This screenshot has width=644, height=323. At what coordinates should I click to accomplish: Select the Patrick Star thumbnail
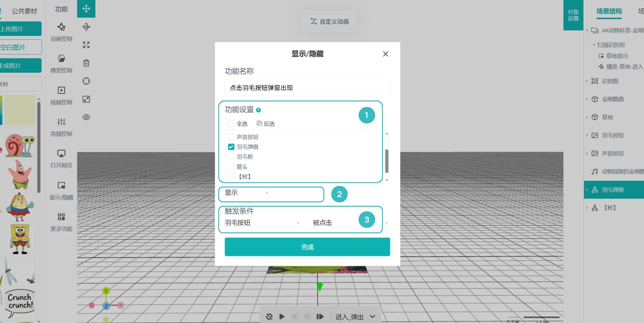20,175
